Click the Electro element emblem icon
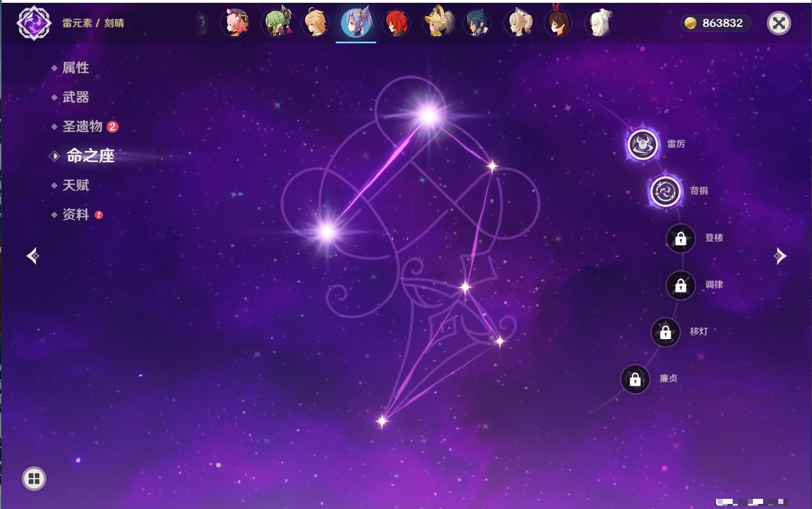812x509 pixels. point(34,23)
